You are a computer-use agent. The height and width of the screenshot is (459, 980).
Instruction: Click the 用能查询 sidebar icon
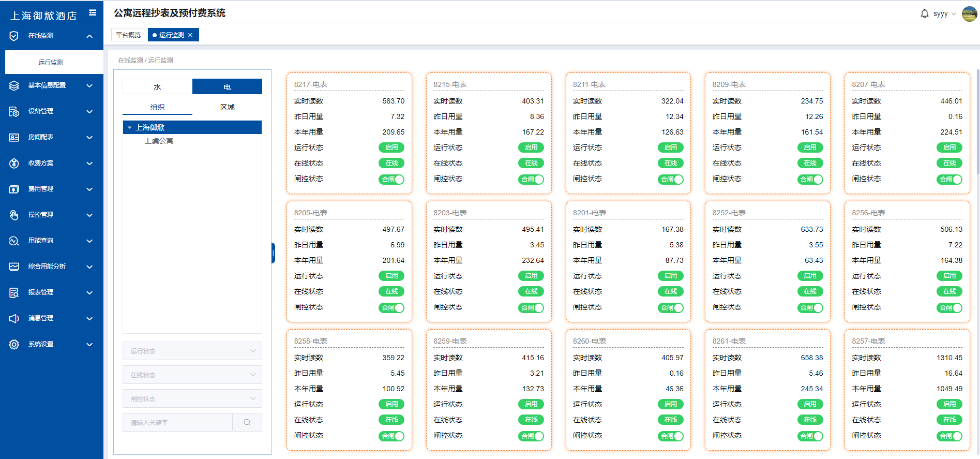[14, 241]
